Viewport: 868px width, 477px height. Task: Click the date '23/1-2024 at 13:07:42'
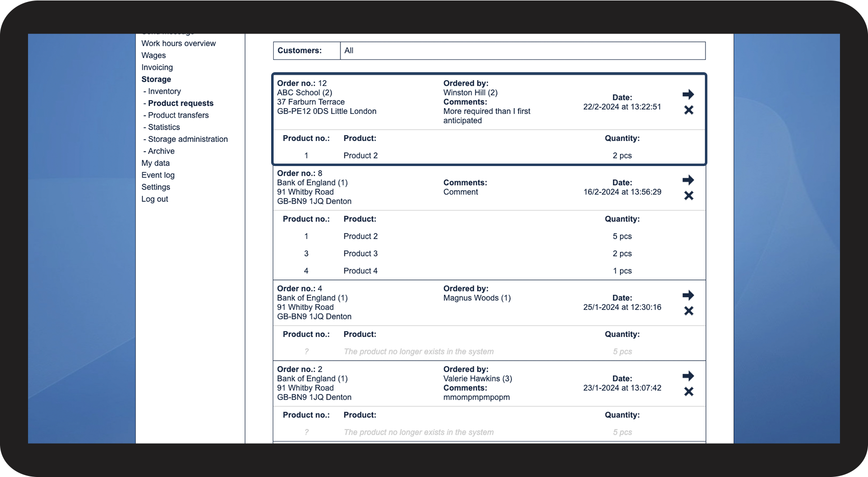pyautogui.click(x=622, y=388)
